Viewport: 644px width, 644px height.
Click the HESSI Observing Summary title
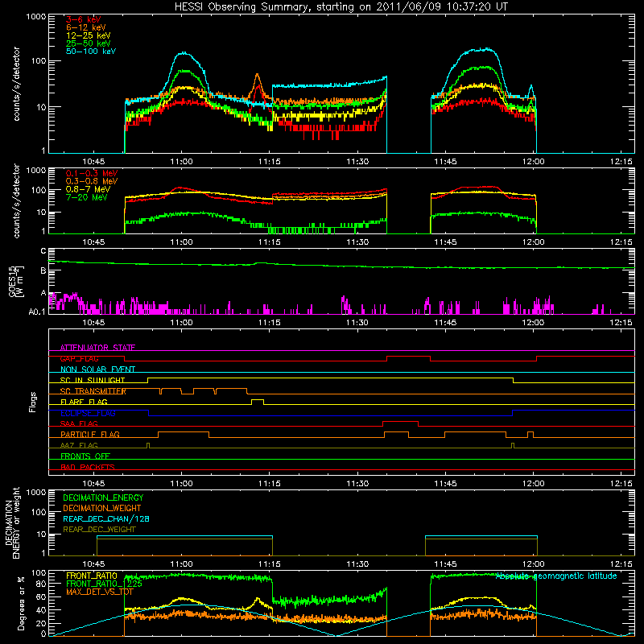(x=341, y=7)
